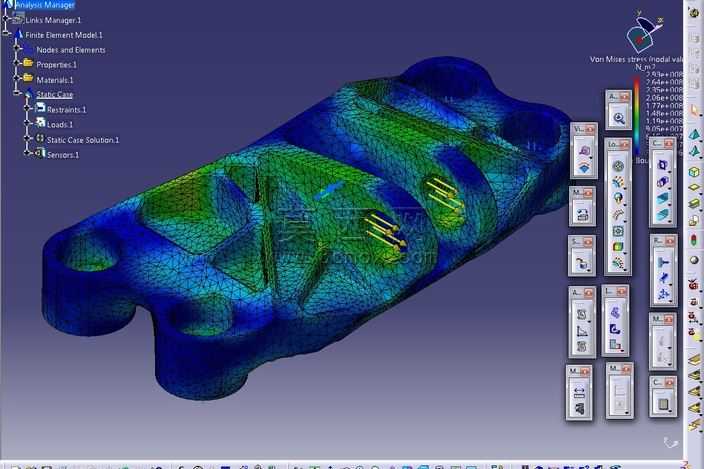Click the double-arrow measure icon in the bottom-left M... toolbar
This screenshot has height=469, width=704.
tap(579, 393)
